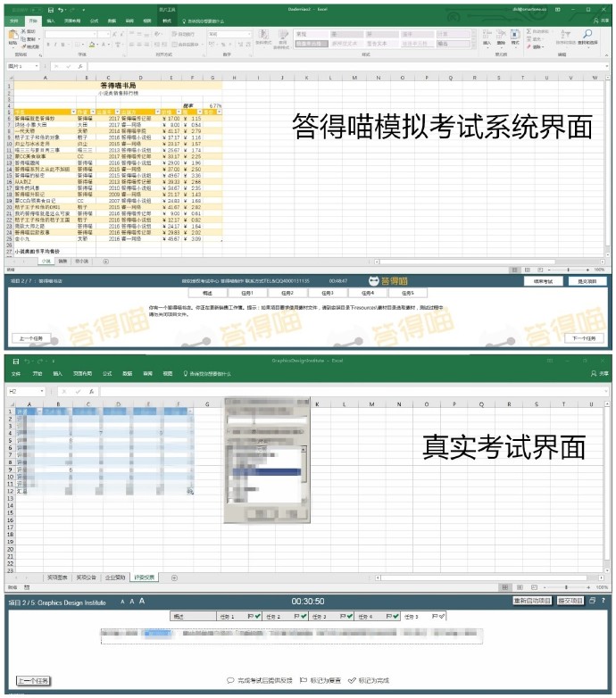Click the Wrap Text (自动换行) icon

[x=172, y=34]
